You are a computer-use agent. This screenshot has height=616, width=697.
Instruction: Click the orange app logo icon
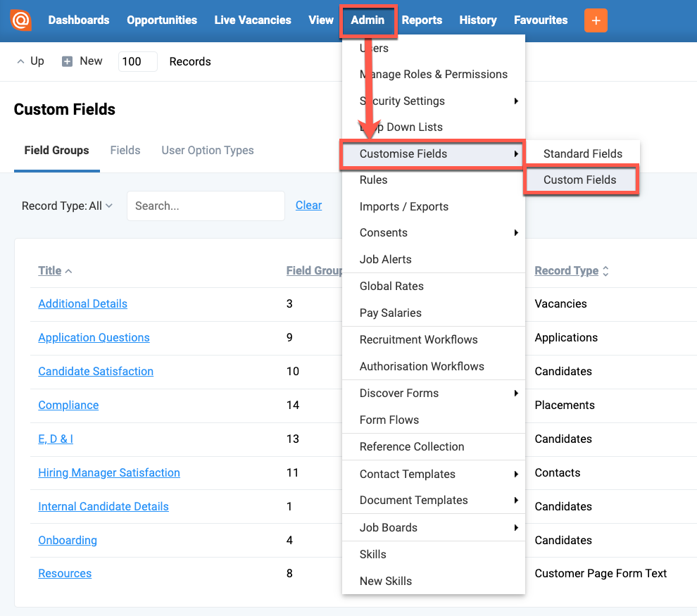[x=20, y=20]
